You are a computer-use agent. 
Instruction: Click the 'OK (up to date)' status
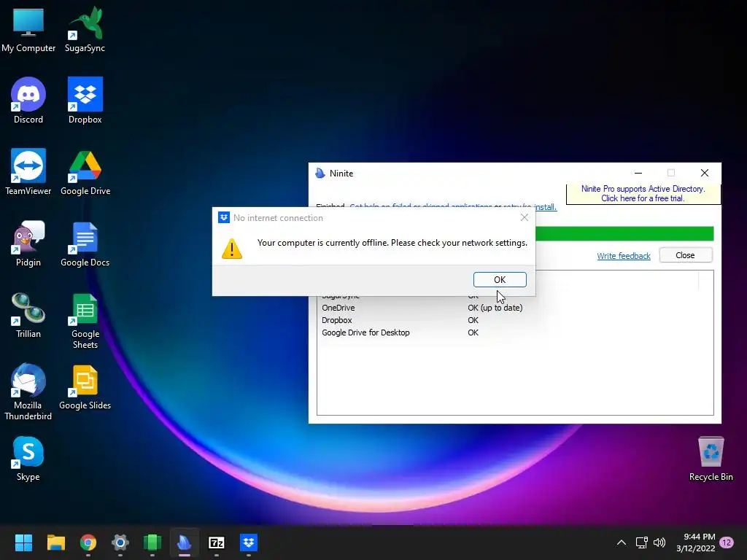[x=495, y=308]
